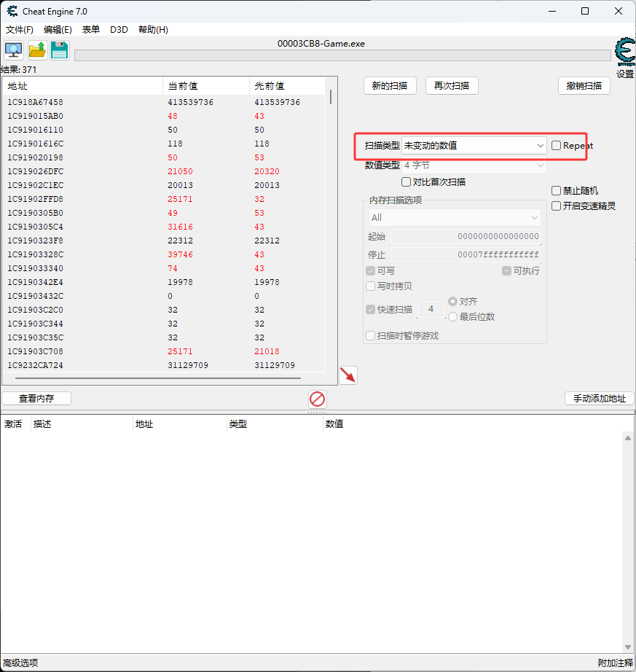Click current value 39746

pos(180,254)
